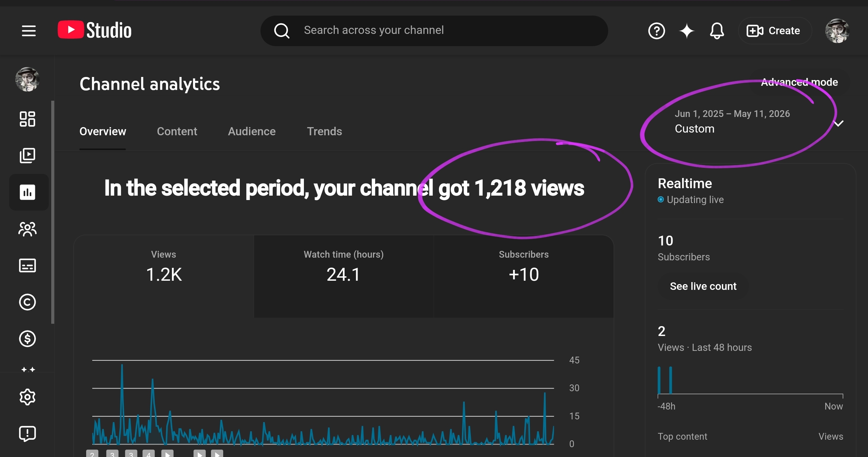Open the Subtitles sidebar icon
The width and height of the screenshot is (868, 457).
coord(27,265)
